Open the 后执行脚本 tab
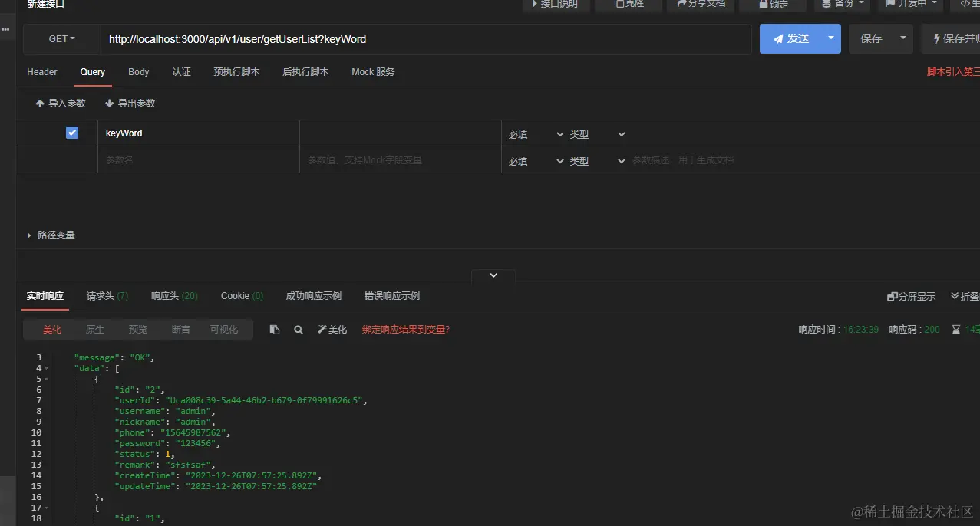Viewport: 980px width, 526px height. click(x=305, y=72)
